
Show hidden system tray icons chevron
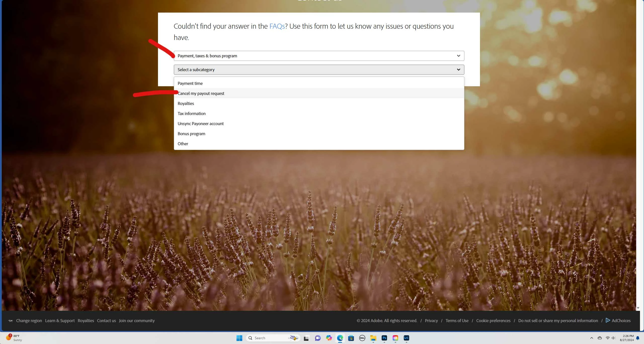pyautogui.click(x=592, y=338)
